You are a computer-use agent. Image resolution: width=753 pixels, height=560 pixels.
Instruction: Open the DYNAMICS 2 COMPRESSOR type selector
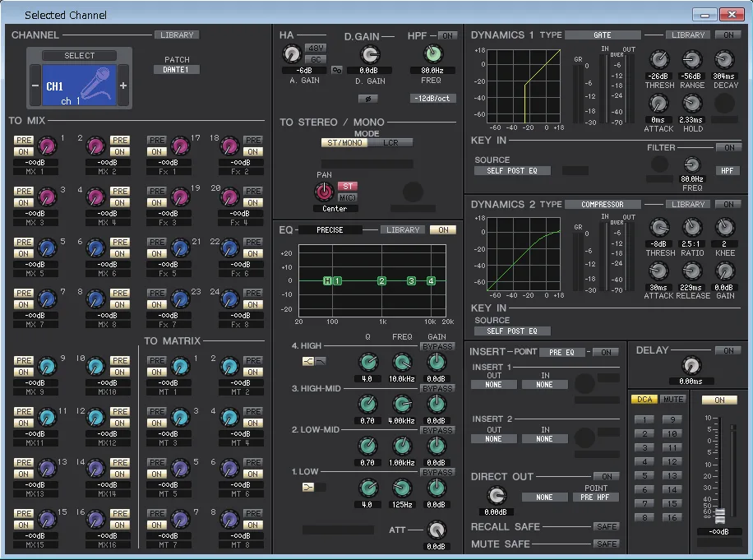(x=603, y=204)
